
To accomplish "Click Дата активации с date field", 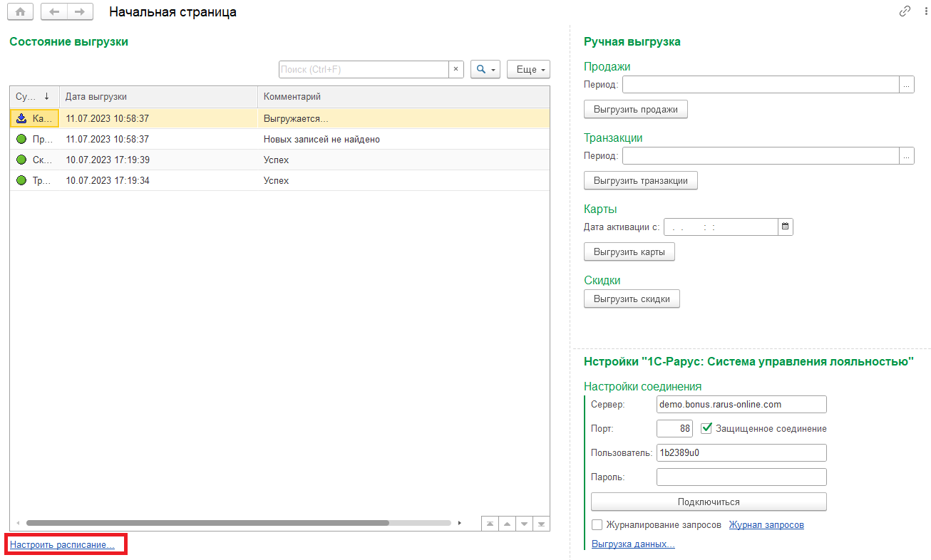I will [721, 227].
